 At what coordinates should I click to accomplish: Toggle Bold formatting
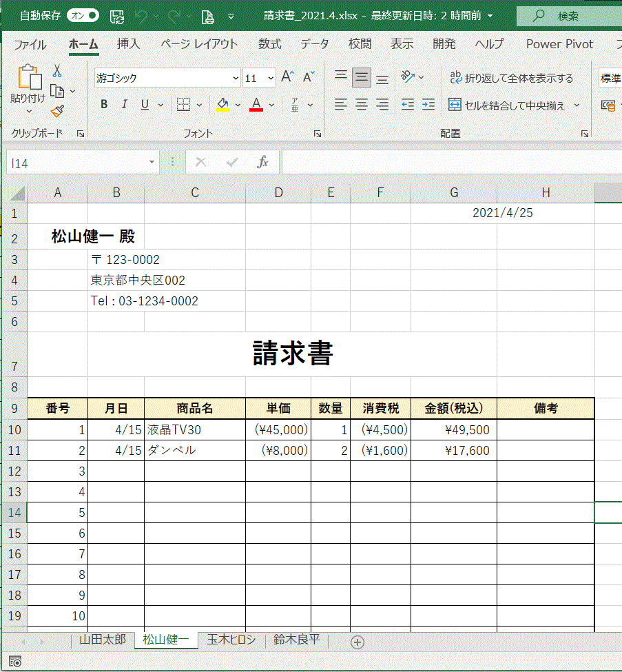[x=104, y=105]
